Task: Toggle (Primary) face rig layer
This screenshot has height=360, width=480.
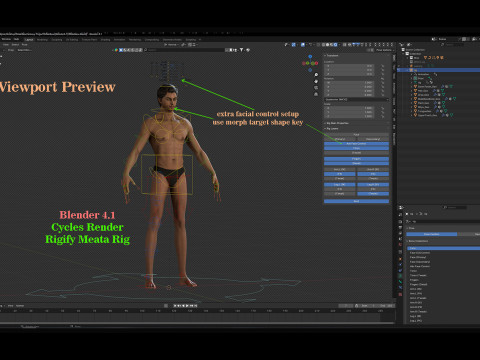Action: tap(340, 139)
